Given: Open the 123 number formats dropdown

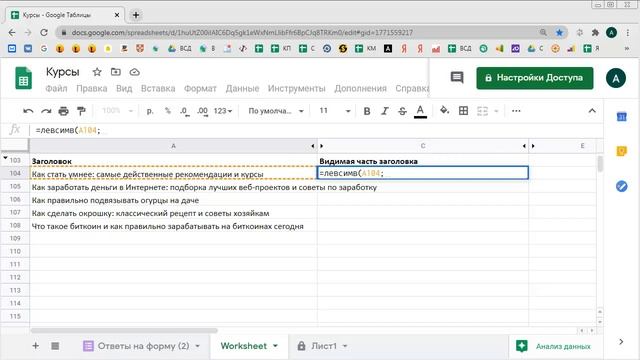Looking at the screenshot, I should [223, 111].
